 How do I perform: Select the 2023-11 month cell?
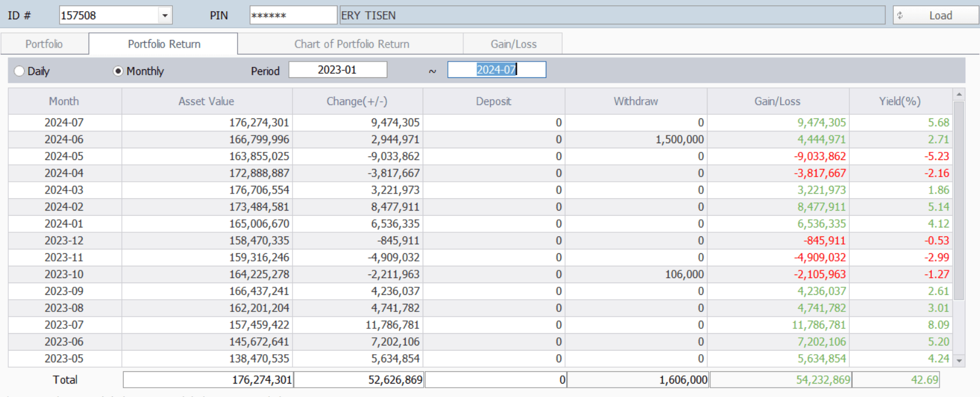tap(64, 257)
